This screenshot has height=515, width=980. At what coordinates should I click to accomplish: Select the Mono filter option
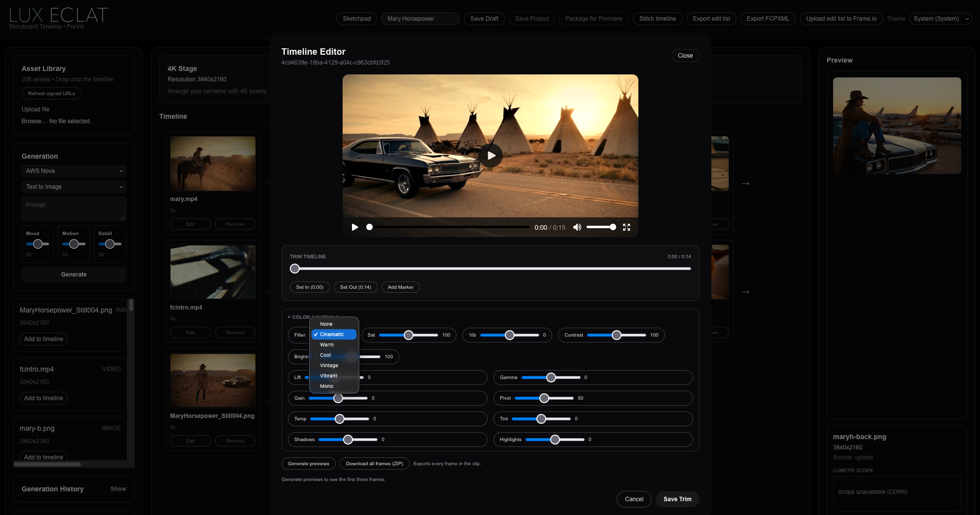click(326, 386)
